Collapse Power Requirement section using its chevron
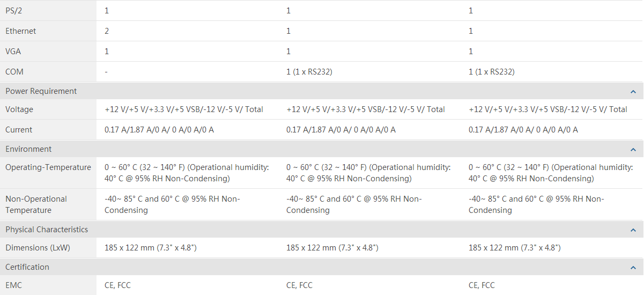 pos(633,92)
